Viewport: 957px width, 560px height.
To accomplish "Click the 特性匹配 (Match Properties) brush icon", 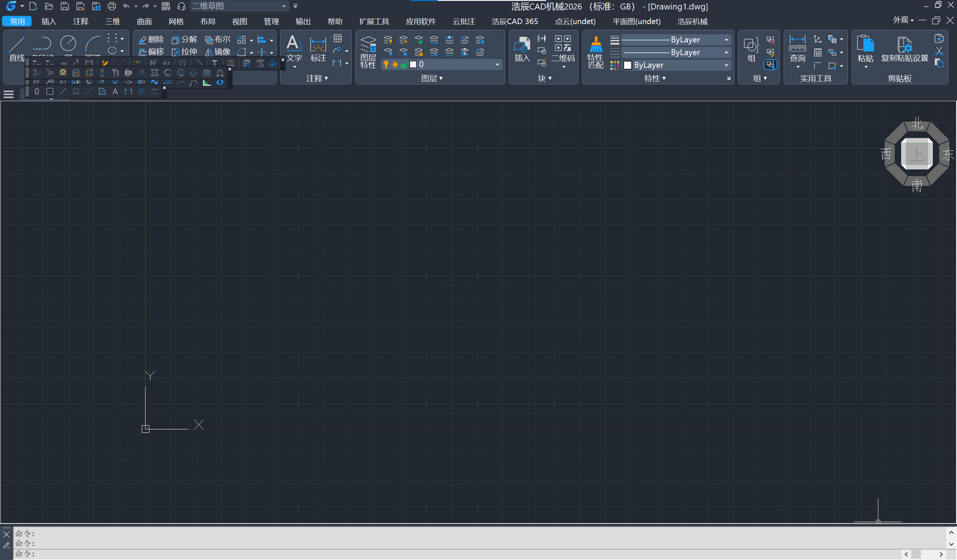I will 595,51.
